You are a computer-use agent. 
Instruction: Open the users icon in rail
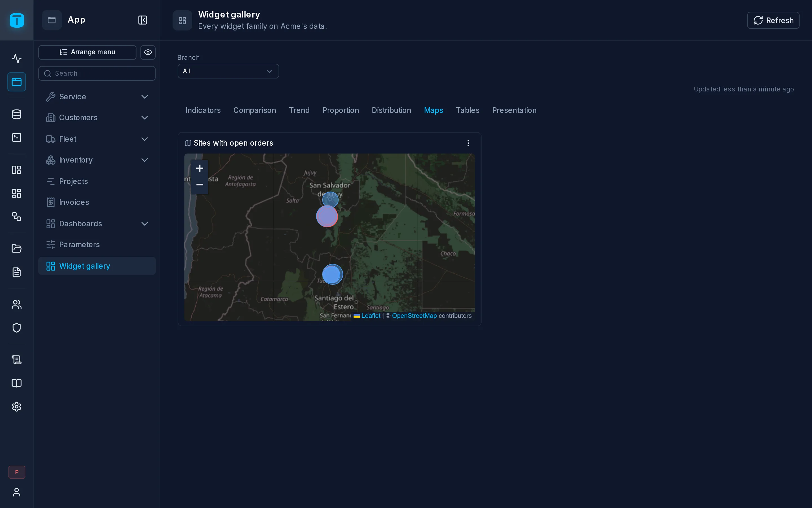click(17, 305)
